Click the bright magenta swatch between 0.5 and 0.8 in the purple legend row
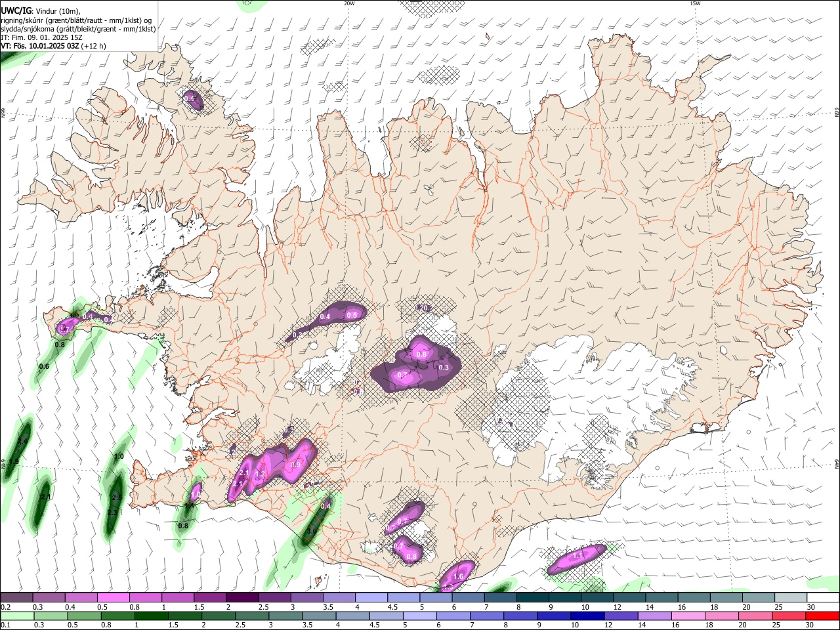 coord(113,597)
